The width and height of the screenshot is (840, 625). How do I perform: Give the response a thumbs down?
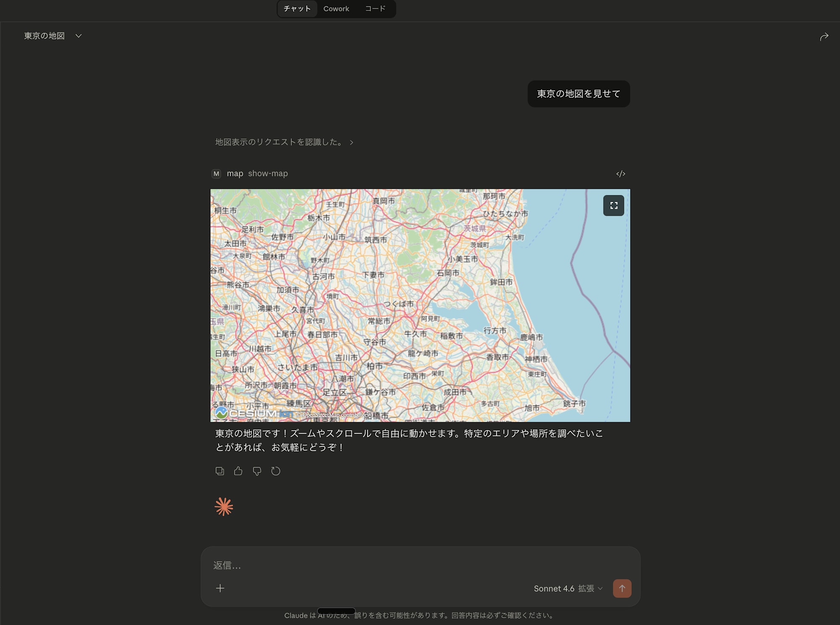(257, 471)
